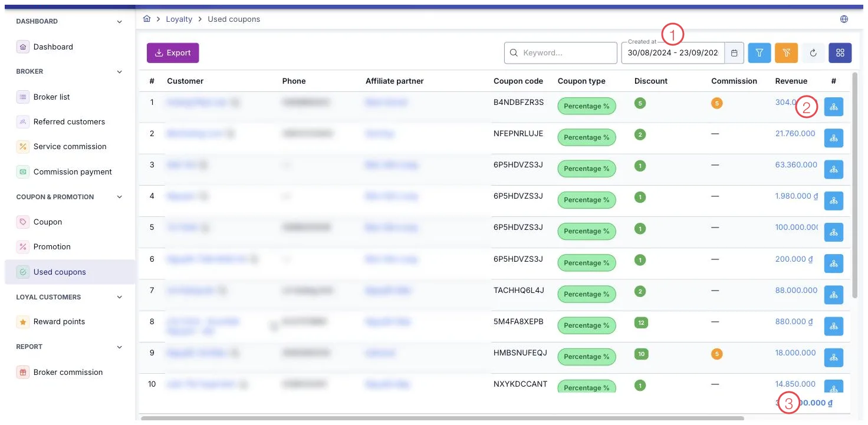Screen dimensions: 868x425
Task: Click the Loyalty breadcrumb link
Action: tap(179, 19)
